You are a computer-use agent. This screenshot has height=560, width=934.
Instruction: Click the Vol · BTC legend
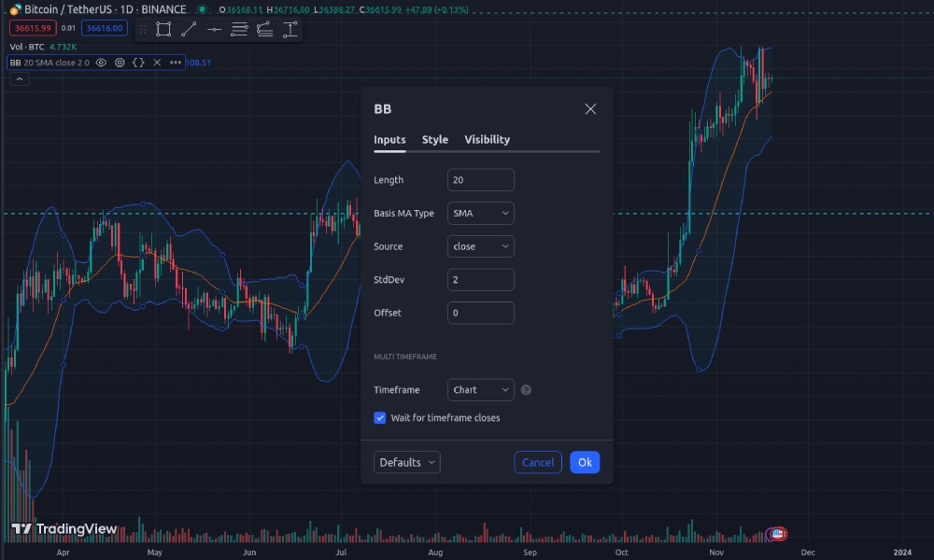(x=27, y=47)
